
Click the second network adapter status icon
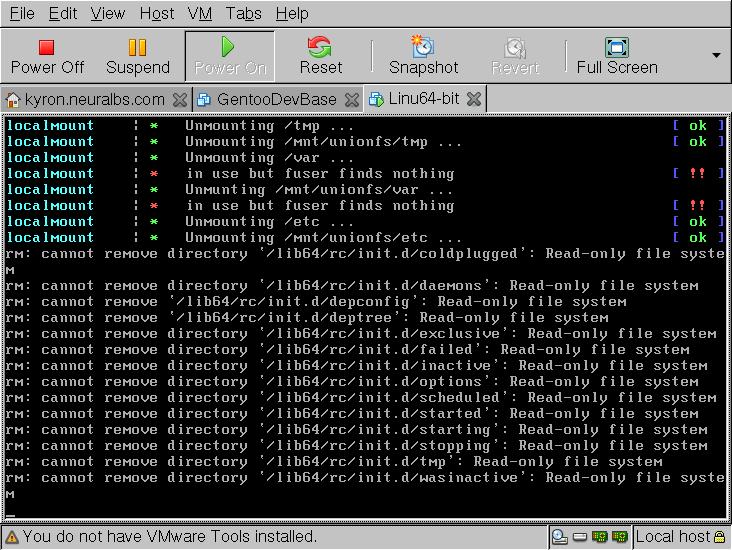pos(620,537)
